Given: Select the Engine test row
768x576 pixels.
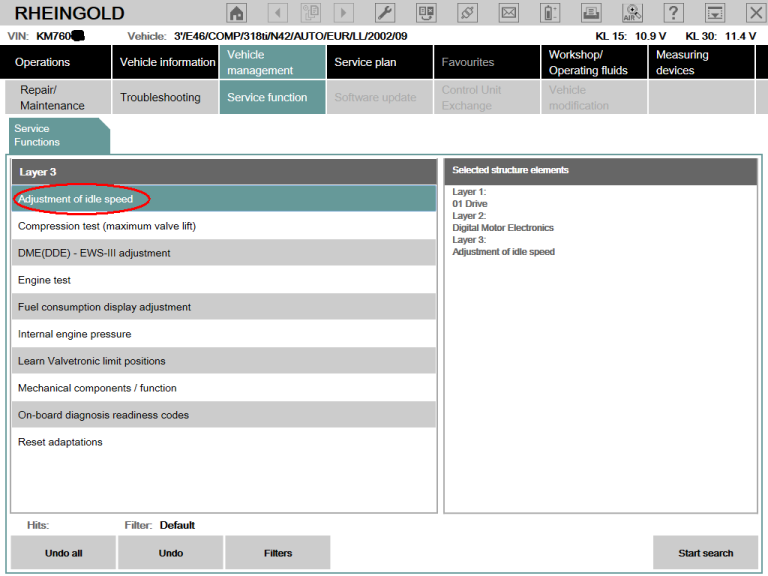Looking at the screenshot, I should tap(224, 280).
